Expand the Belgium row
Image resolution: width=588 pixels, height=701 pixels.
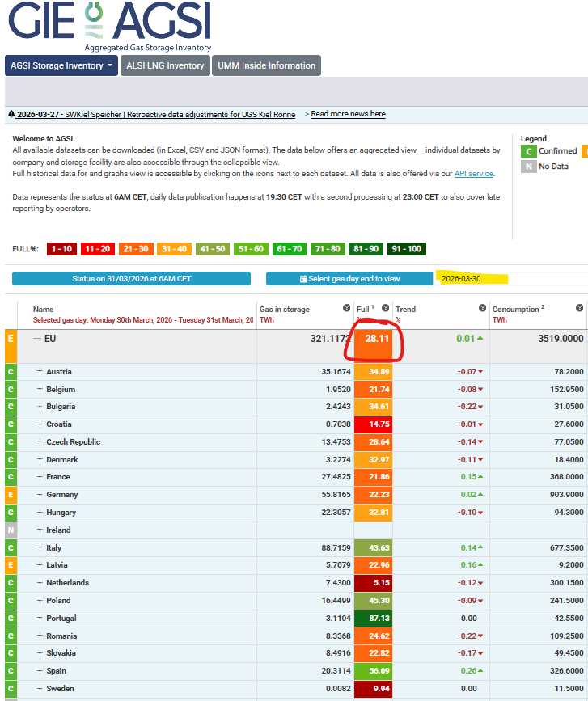pyautogui.click(x=40, y=390)
